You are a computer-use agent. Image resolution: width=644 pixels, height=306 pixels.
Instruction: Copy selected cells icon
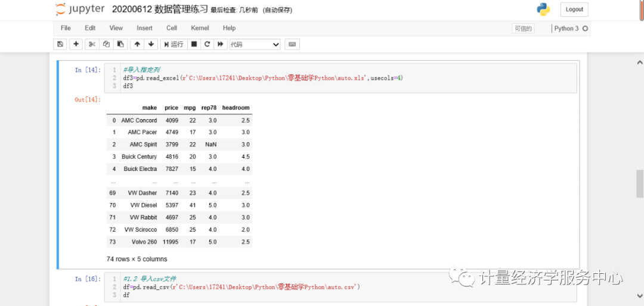(106, 44)
